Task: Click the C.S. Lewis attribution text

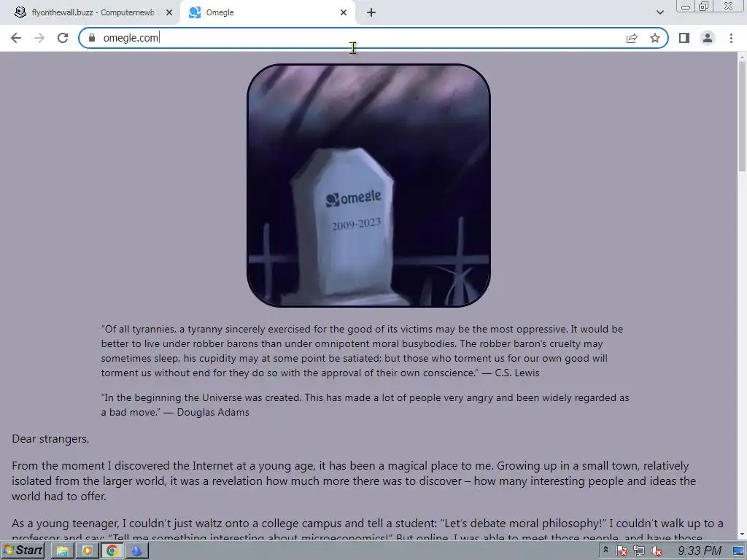Action: point(517,373)
